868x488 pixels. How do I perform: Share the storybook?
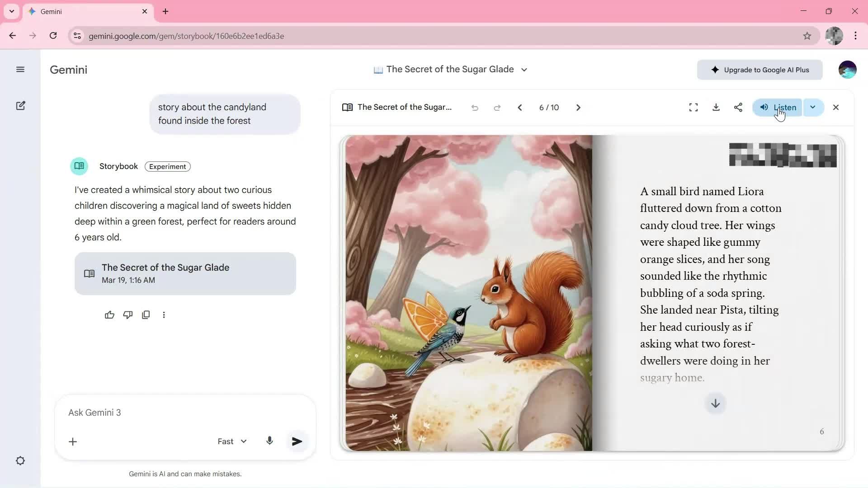coord(738,108)
